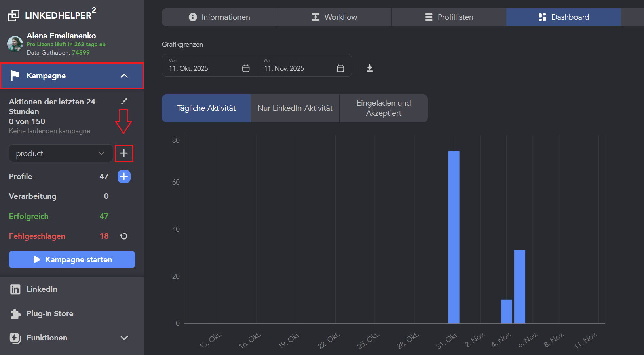This screenshot has width=644, height=355.
Task: Click the Linked Helper logo icon
Action: point(14,15)
